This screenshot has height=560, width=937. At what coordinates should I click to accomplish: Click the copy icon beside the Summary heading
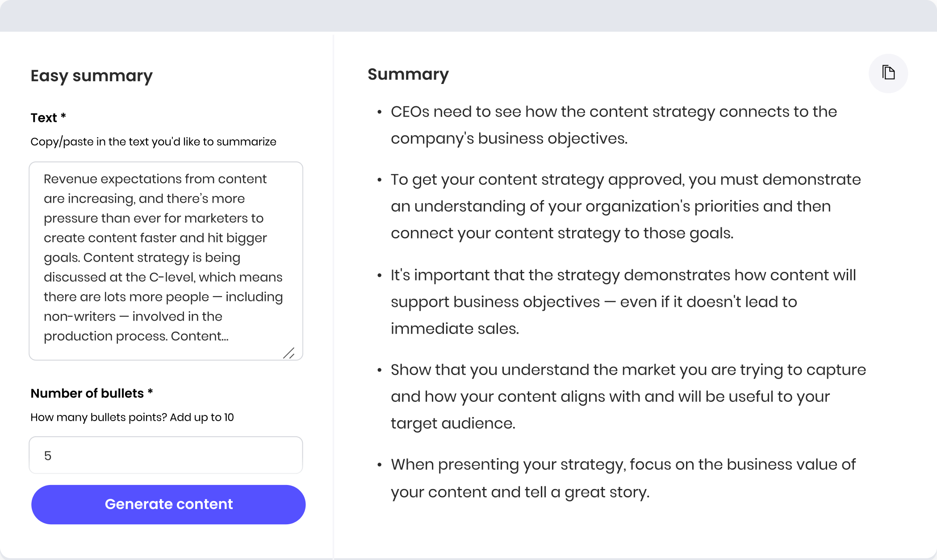[x=888, y=73]
